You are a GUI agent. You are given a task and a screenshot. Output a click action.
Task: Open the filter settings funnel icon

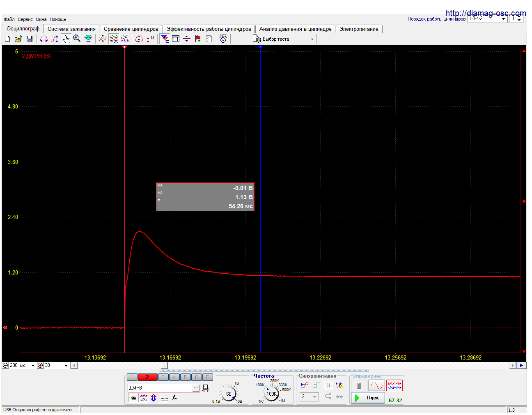tap(165, 39)
